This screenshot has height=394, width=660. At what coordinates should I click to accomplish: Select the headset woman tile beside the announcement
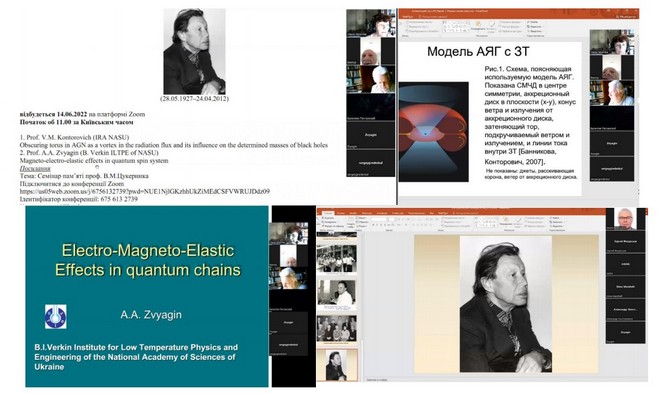pos(370,23)
